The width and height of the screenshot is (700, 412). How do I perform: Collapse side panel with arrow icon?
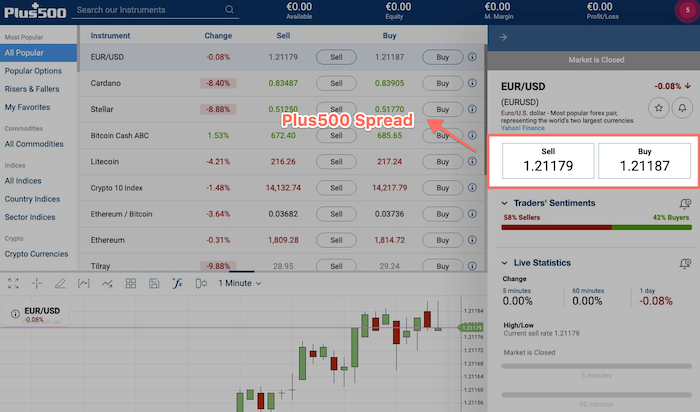pos(503,37)
